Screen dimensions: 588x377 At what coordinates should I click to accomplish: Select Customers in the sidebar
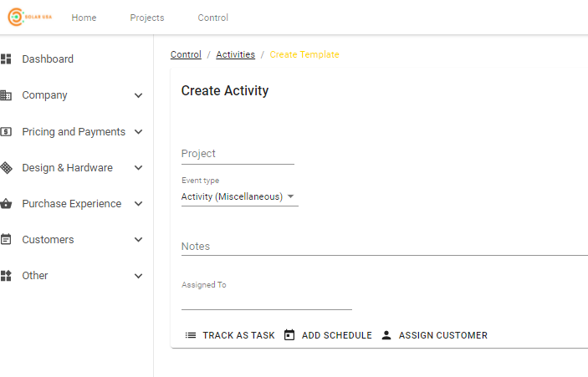click(48, 239)
